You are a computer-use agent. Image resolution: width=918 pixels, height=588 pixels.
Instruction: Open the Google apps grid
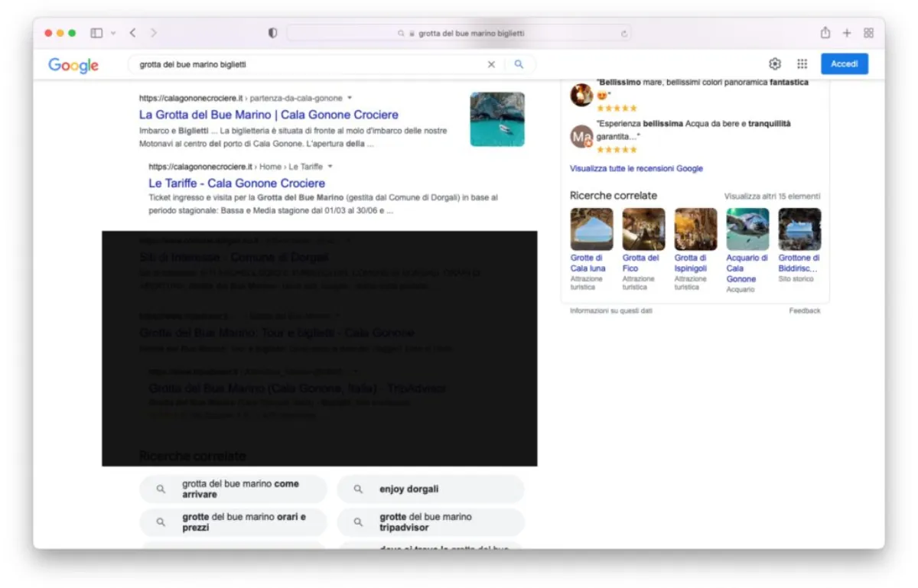[802, 63]
